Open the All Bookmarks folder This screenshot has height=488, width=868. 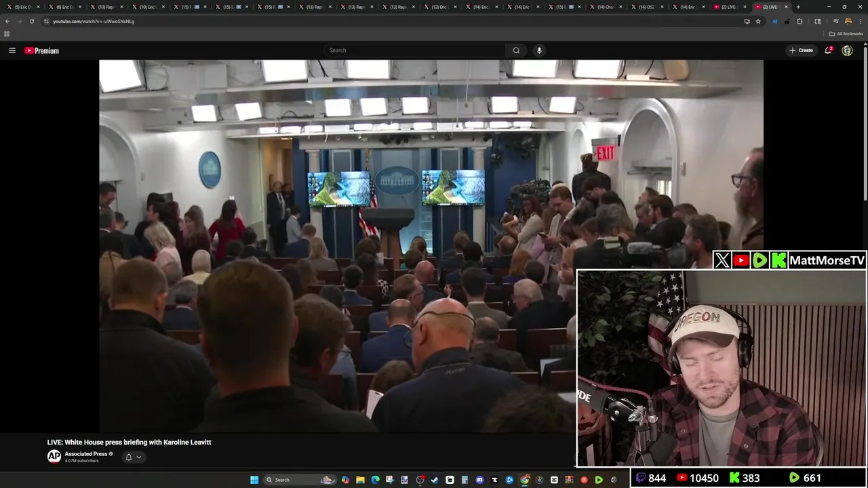(x=846, y=34)
